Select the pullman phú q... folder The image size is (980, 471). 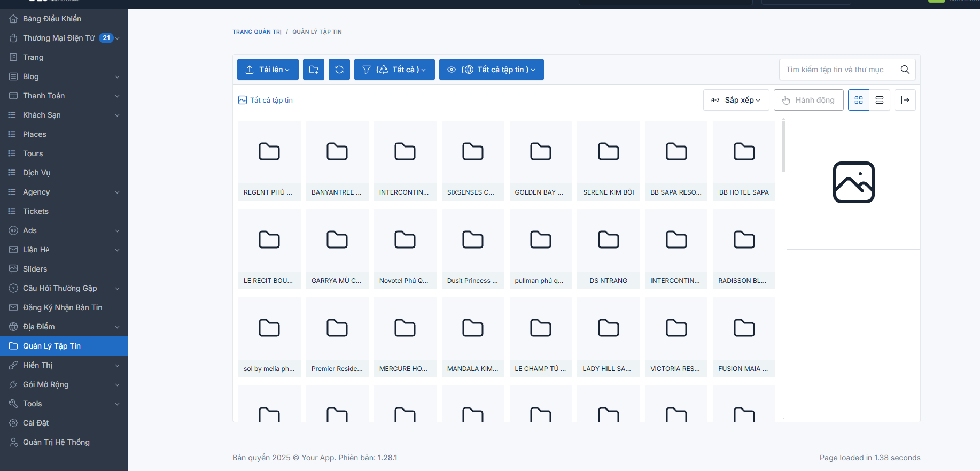coord(541,249)
